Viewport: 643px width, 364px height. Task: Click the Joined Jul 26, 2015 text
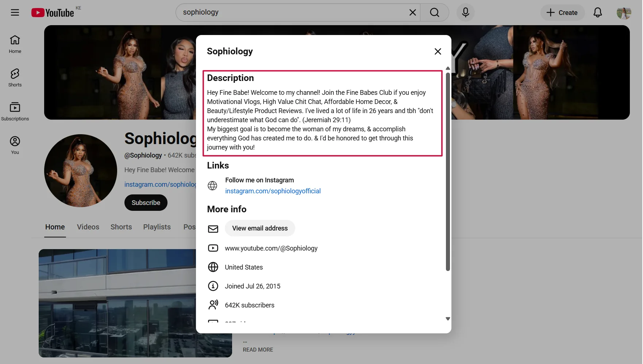coord(253,286)
